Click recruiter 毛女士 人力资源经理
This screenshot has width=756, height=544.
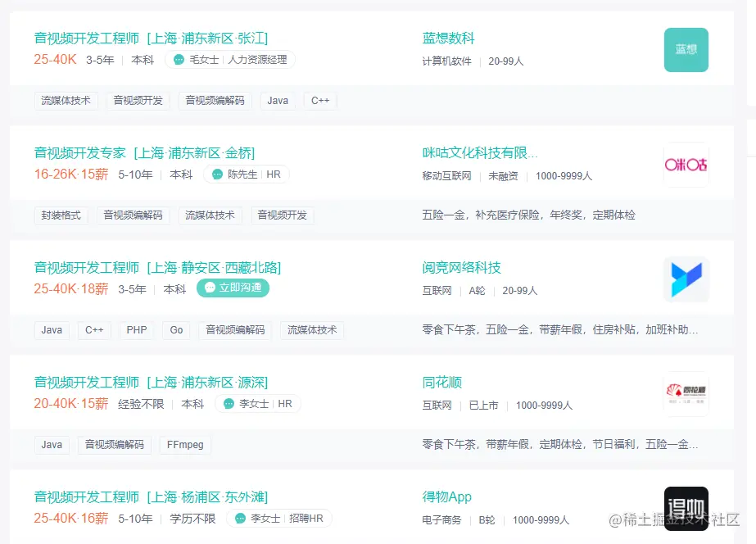(x=230, y=60)
